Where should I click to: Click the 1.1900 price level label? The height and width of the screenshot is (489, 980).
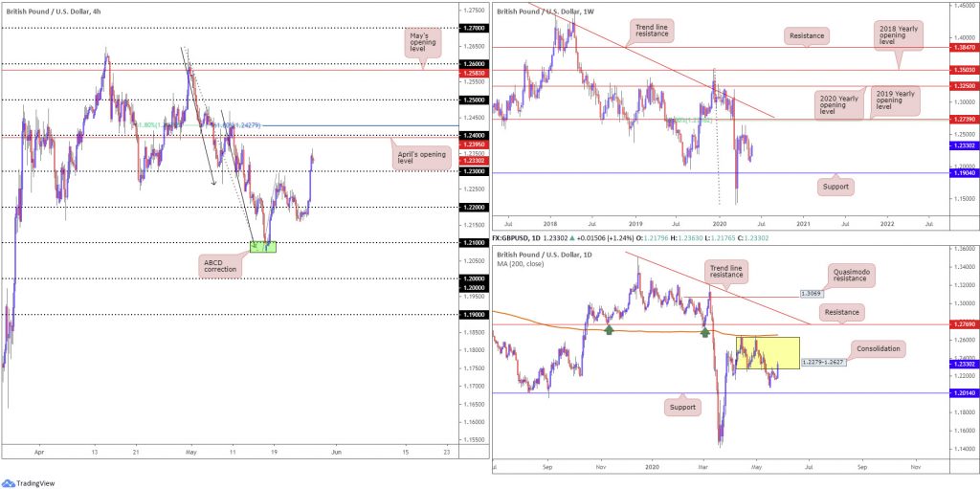473,314
